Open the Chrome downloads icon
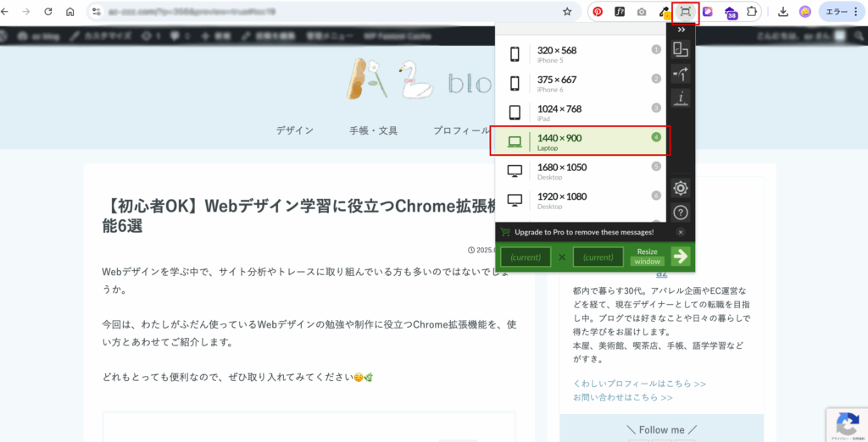This screenshot has height=442, width=868. click(782, 12)
